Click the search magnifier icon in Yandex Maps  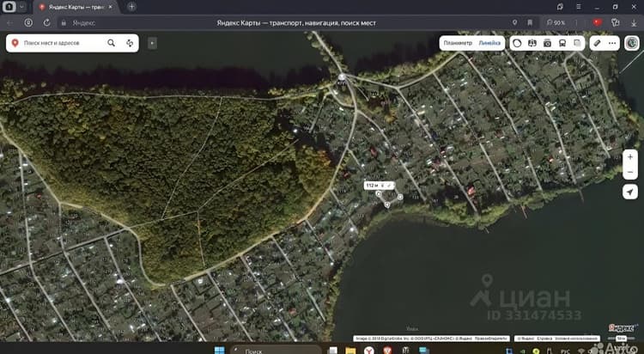coord(111,43)
